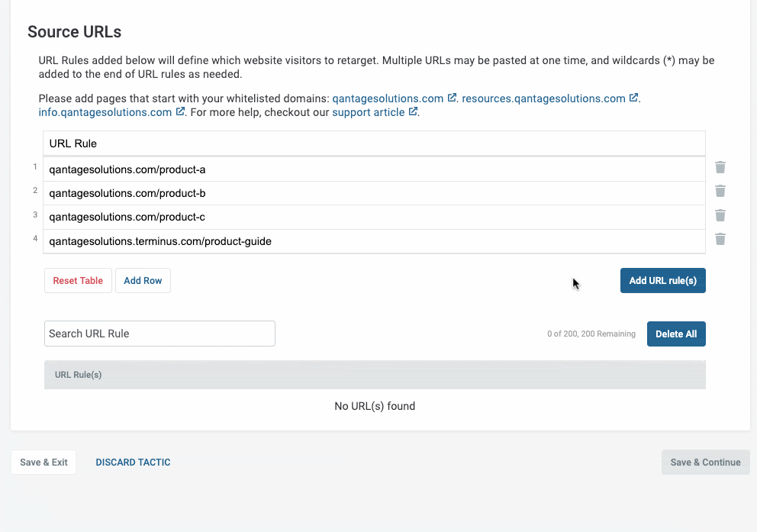This screenshot has width=757, height=532.
Task: Click the Delete All button
Action: (x=676, y=334)
